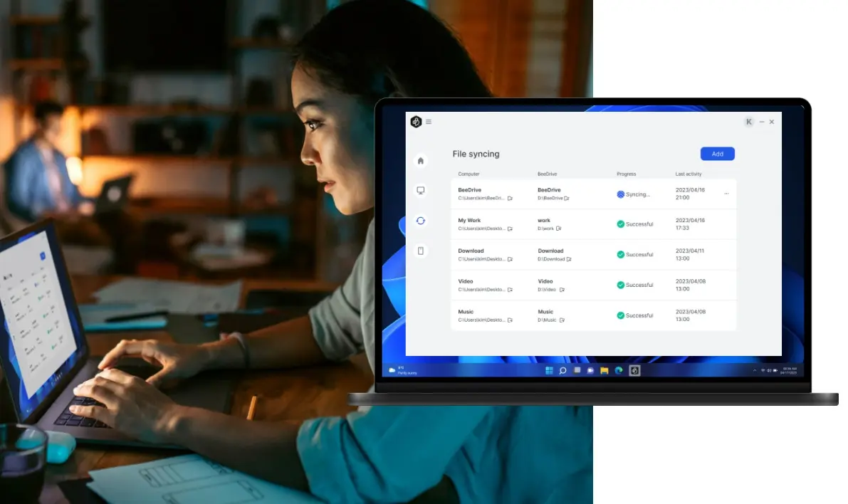
Task: Select the File syncing sidebar icon
Action: coord(421,221)
